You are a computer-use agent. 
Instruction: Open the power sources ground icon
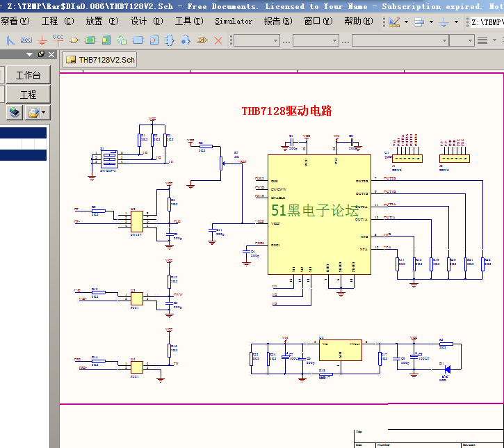point(444,22)
